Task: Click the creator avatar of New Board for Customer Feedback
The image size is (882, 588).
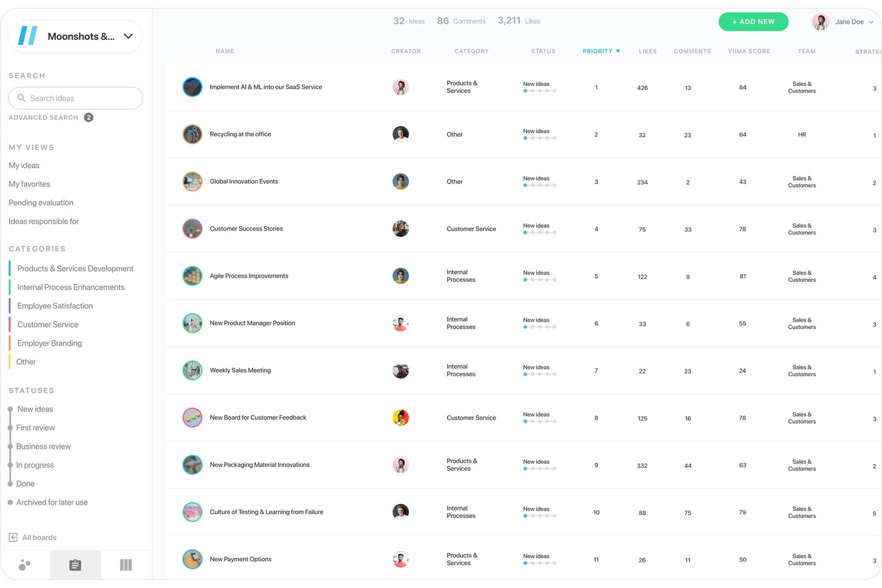Action: 400,418
